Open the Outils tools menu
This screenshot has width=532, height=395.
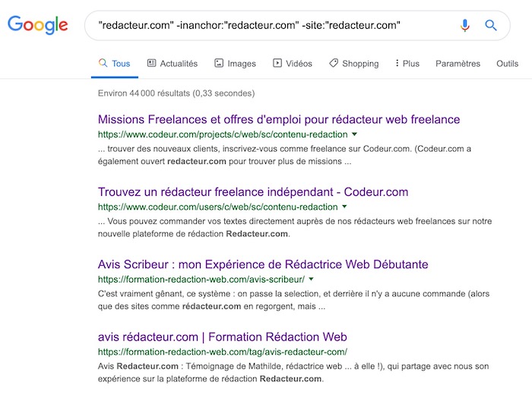(507, 64)
